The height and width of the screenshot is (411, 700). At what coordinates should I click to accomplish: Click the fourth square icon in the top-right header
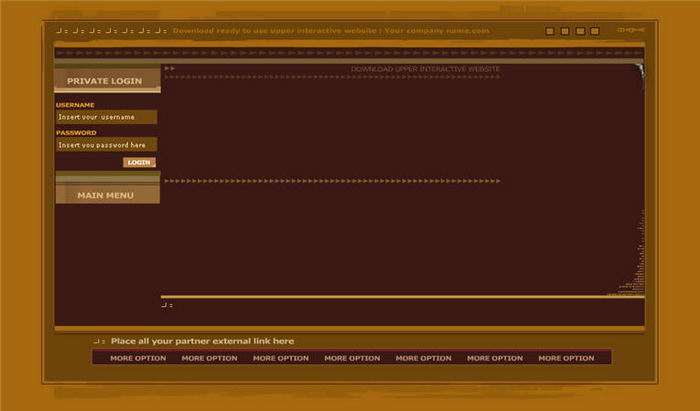click(x=595, y=31)
